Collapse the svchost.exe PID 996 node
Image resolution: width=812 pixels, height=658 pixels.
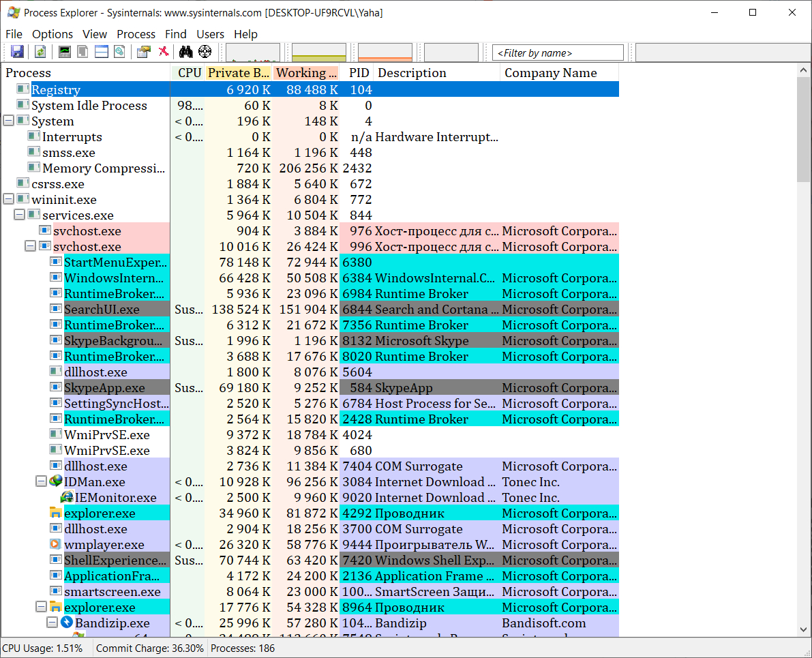31,246
